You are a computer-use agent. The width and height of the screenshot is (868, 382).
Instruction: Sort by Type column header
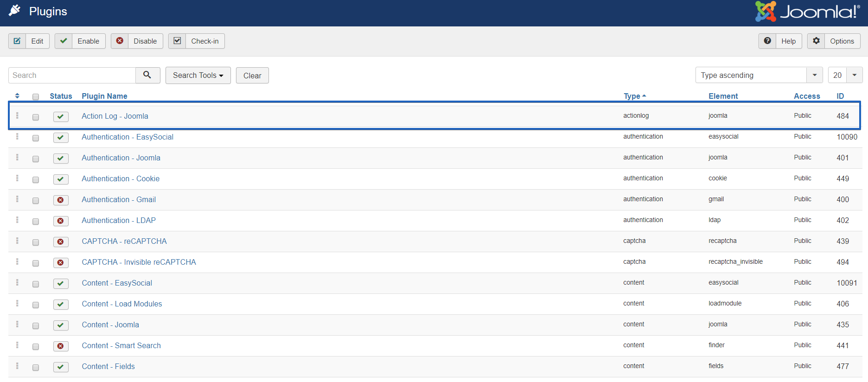(634, 96)
